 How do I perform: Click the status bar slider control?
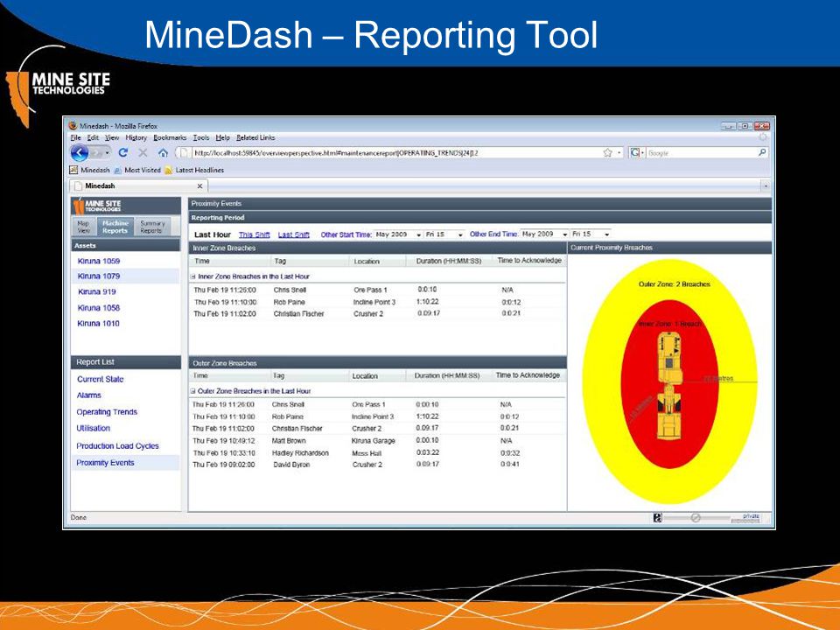click(696, 517)
